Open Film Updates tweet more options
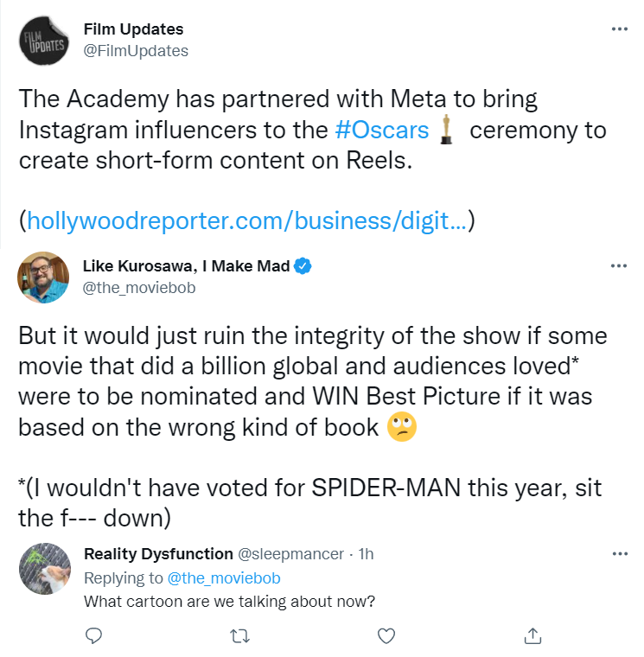This screenshot has width=644, height=657. [619, 29]
